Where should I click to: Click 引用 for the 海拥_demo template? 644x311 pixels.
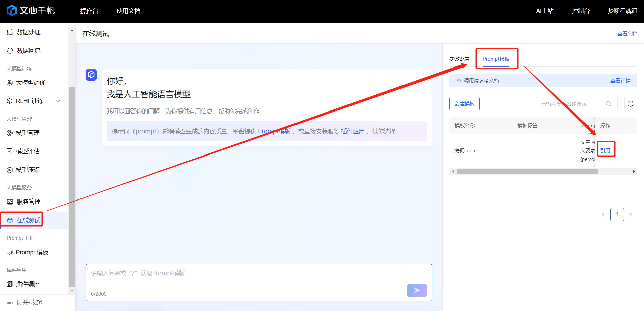tap(605, 151)
